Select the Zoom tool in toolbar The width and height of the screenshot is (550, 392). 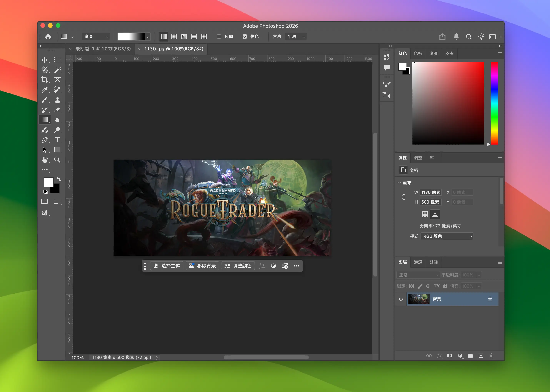click(57, 160)
